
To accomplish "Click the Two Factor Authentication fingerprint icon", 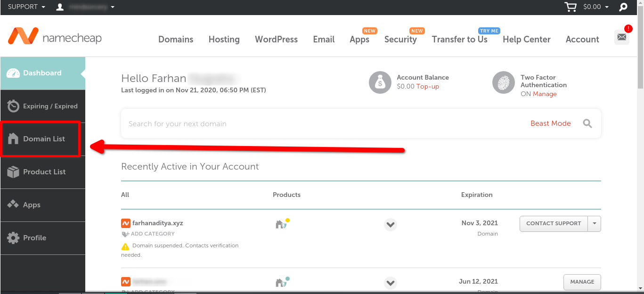I will [x=503, y=82].
